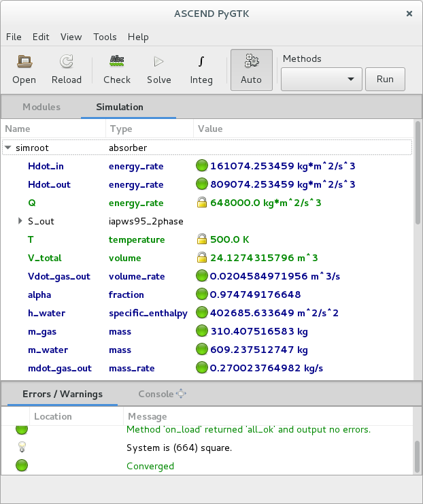Switch to the Modules tab
The height and width of the screenshot is (504, 423).
[x=41, y=107]
